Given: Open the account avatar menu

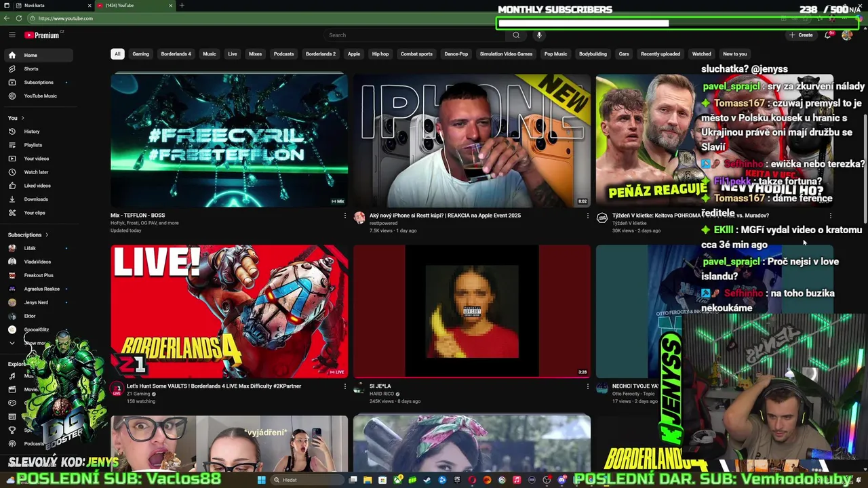Looking at the screenshot, I should (847, 35).
